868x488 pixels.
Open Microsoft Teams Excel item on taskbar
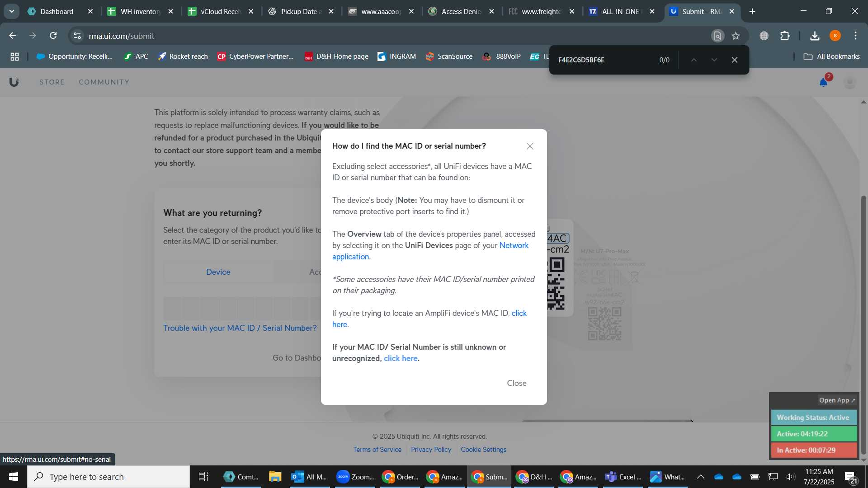(623, 477)
